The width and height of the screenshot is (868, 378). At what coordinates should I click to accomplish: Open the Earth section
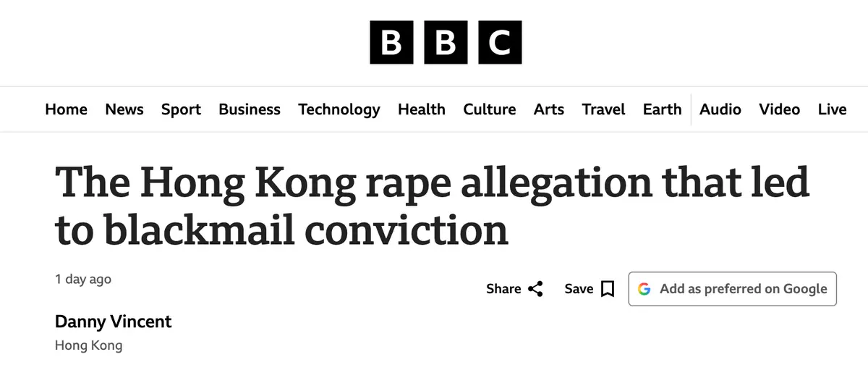coord(662,109)
